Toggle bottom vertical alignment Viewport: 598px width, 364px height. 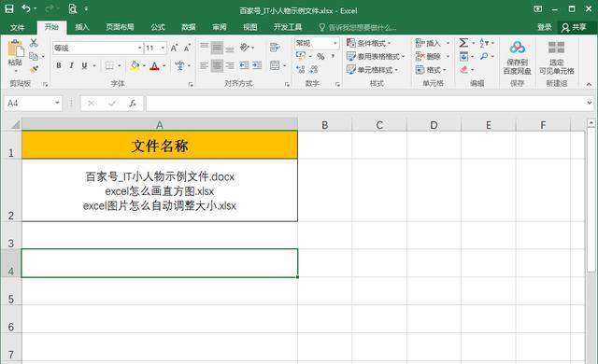tap(230, 48)
